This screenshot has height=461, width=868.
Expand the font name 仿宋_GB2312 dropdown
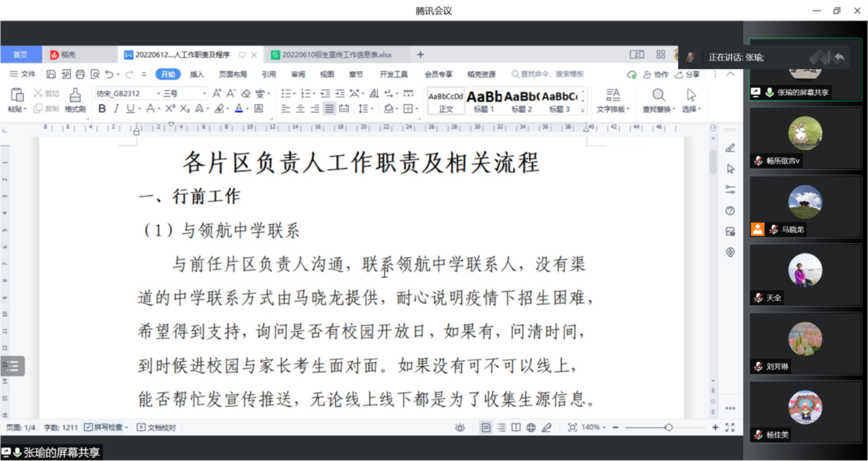(x=158, y=93)
